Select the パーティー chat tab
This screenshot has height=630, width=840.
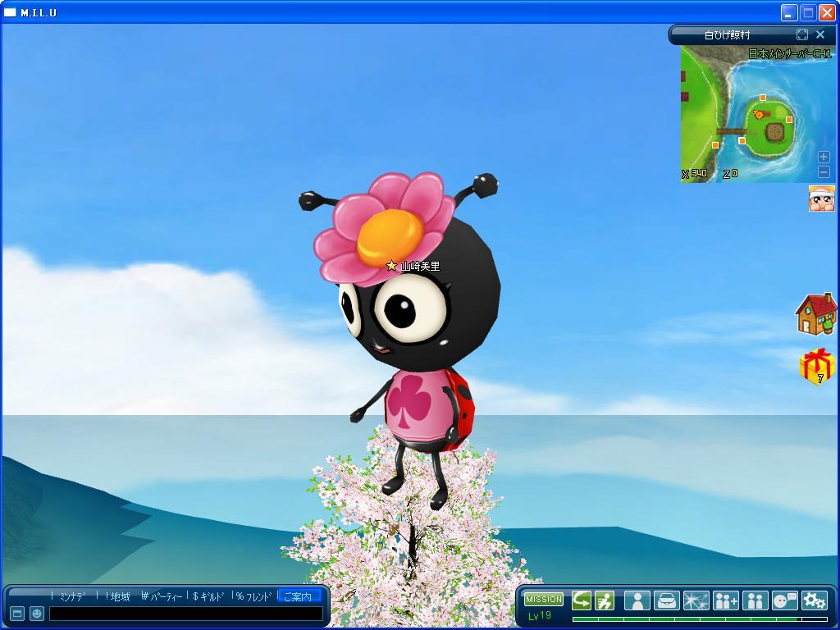[x=164, y=596]
